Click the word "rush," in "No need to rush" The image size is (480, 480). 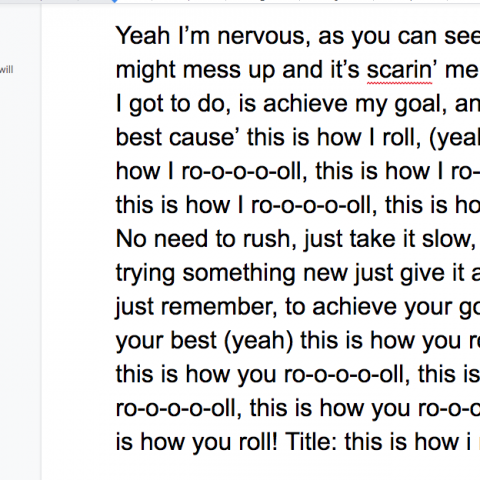[270, 239]
